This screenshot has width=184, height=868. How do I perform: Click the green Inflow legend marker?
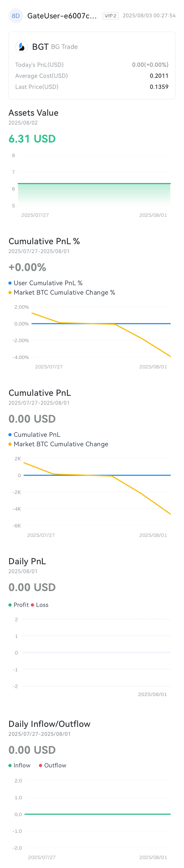pos(10,766)
